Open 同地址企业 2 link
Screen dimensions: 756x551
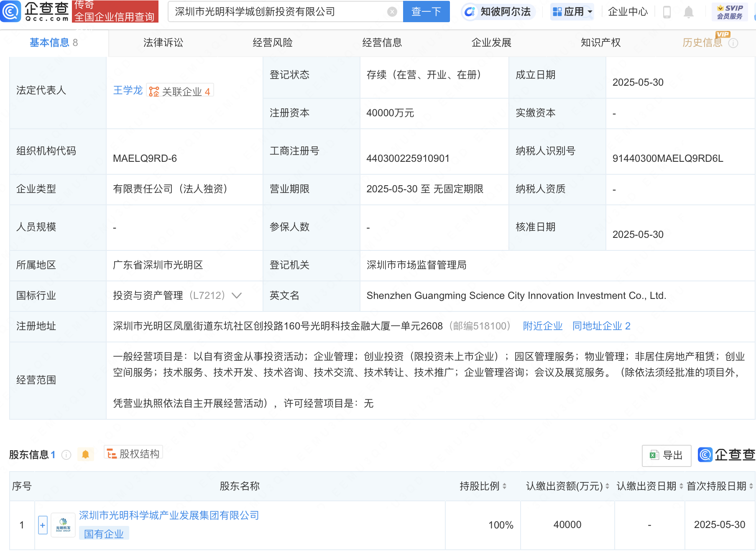tap(601, 326)
